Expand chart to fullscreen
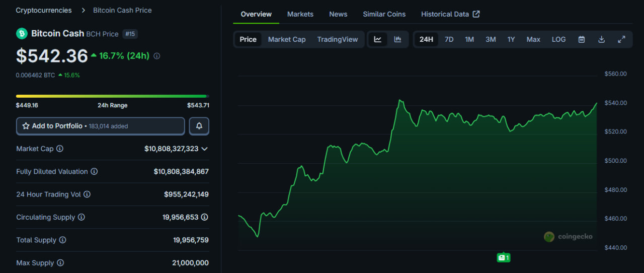This screenshot has width=644, height=273. [621, 39]
